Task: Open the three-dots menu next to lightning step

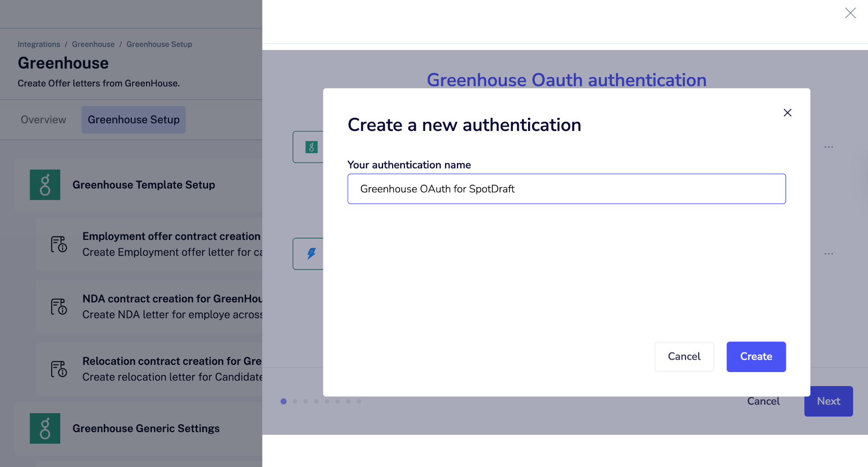Action: [829, 254]
